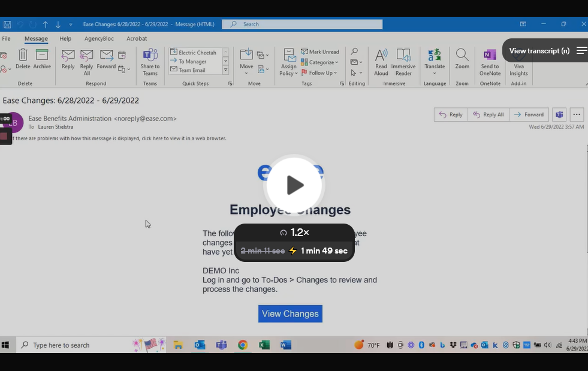The height and width of the screenshot is (371, 588).
Task: Archive the message using Archive icon
Action: coord(42,59)
